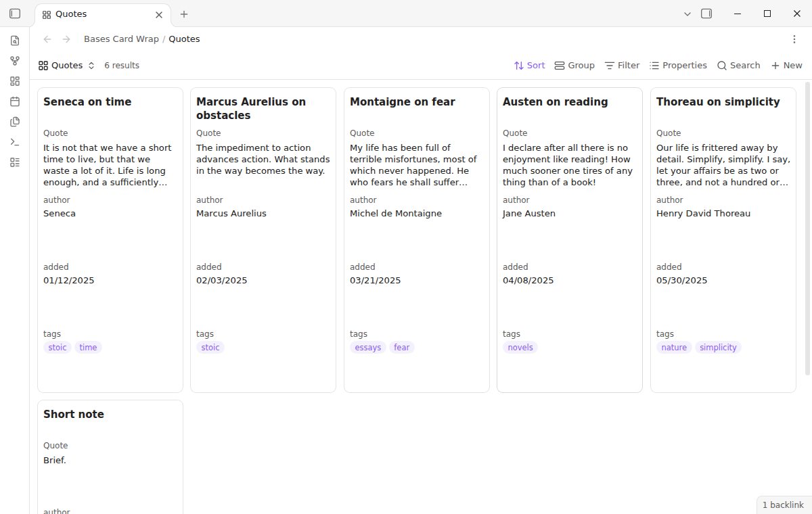The width and height of the screenshot is (812, 514).
Task: Toggle the left sidebar icon
Action: coord(15,14)
